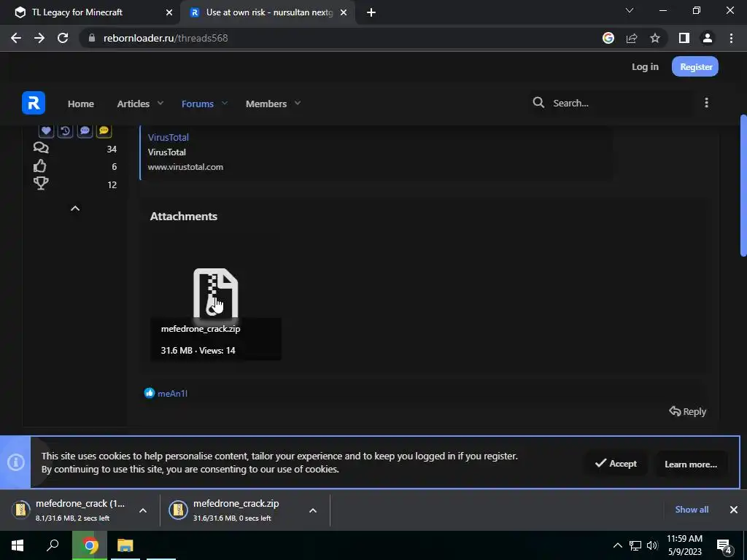The image size is (747, 560).
Task: Click the trophy points icon
Action: tap(41, 183)
